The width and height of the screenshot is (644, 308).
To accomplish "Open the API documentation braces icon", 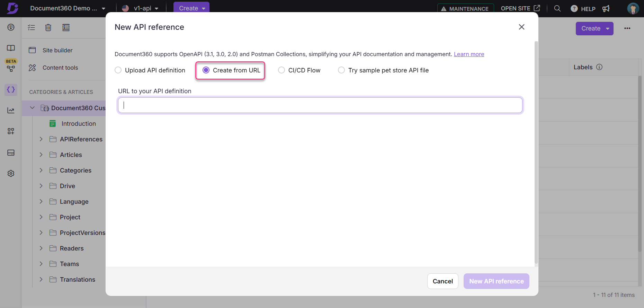I will point(11,89).
